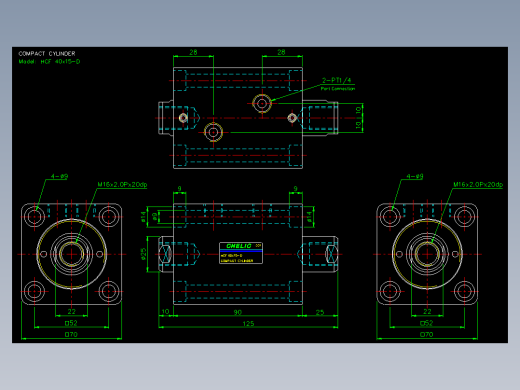520x390 pixels.
Task: Click the COMPACT CYLINDER title text
Action: [47, 53]
